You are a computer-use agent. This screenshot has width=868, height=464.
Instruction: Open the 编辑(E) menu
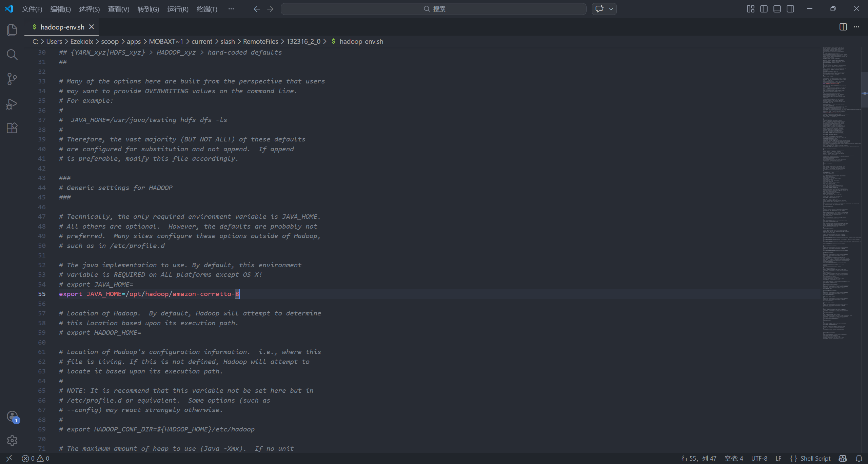point(60,9)
